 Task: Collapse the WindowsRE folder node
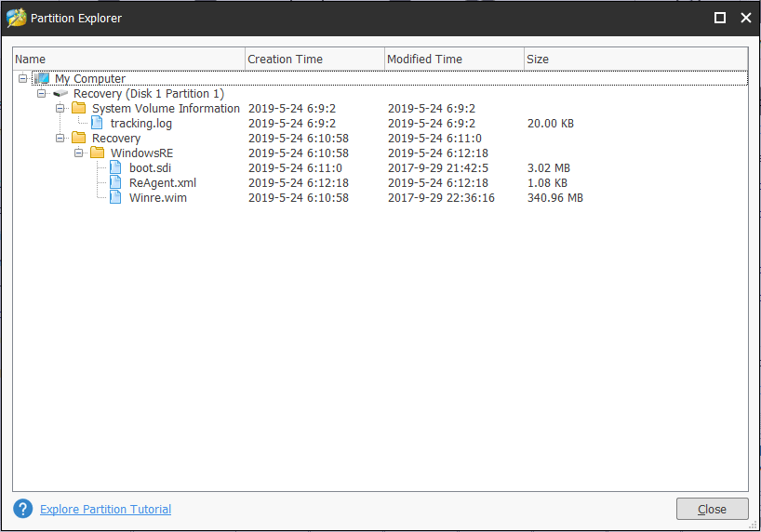pyautogui.click(x=79, y=153)
